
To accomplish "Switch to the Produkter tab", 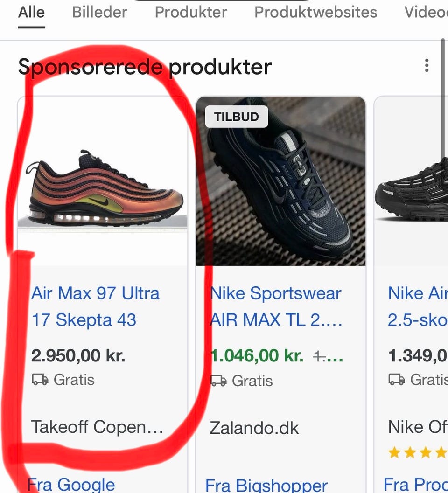I will click(191, 12).
